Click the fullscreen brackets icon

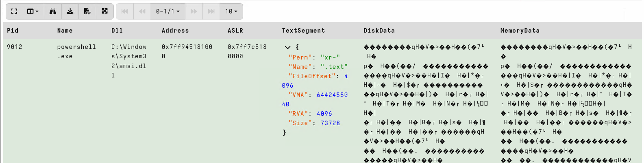coord(14,11)
